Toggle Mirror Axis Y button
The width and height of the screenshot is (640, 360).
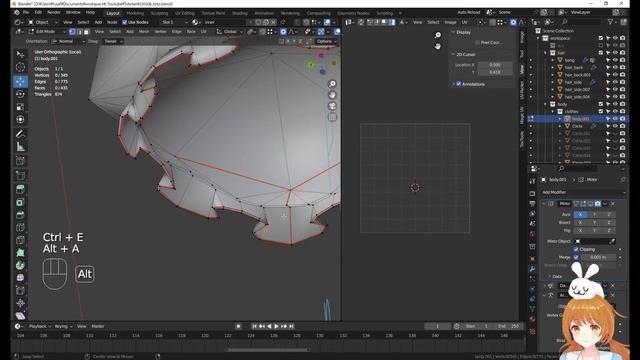coord(594,214)
